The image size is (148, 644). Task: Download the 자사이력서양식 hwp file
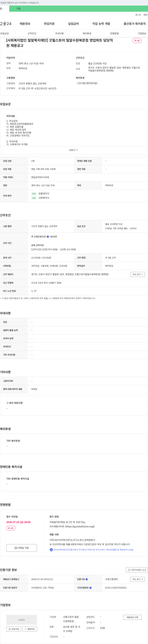click(93, 550)
